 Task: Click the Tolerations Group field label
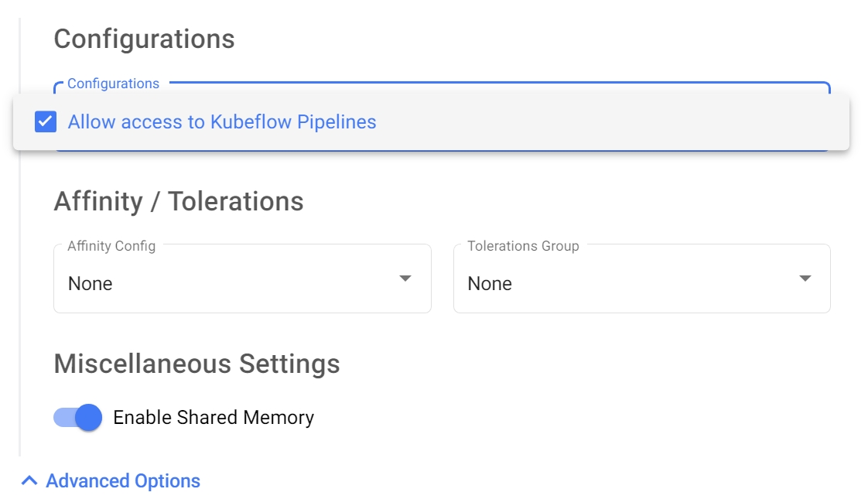pos(523,246)
